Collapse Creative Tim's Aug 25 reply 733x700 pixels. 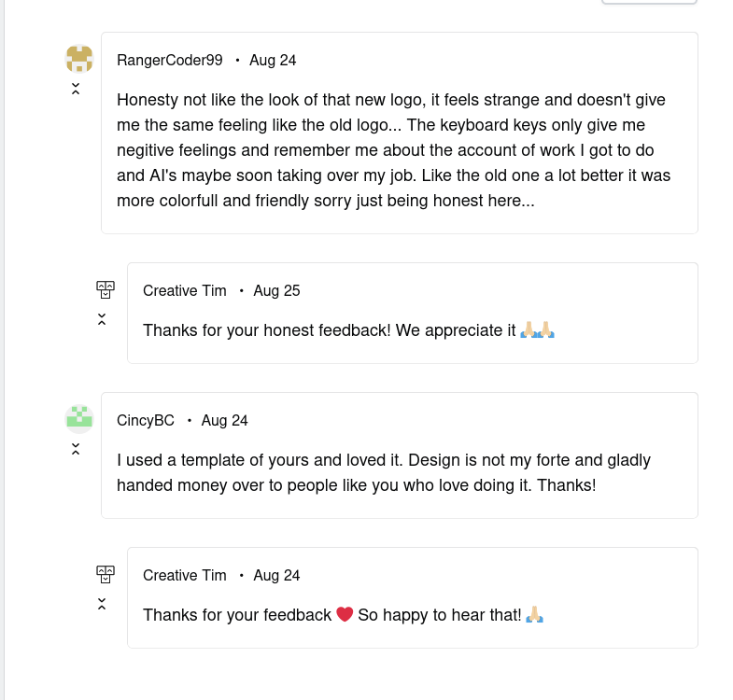pyautogui.click(x=102, y=319)
